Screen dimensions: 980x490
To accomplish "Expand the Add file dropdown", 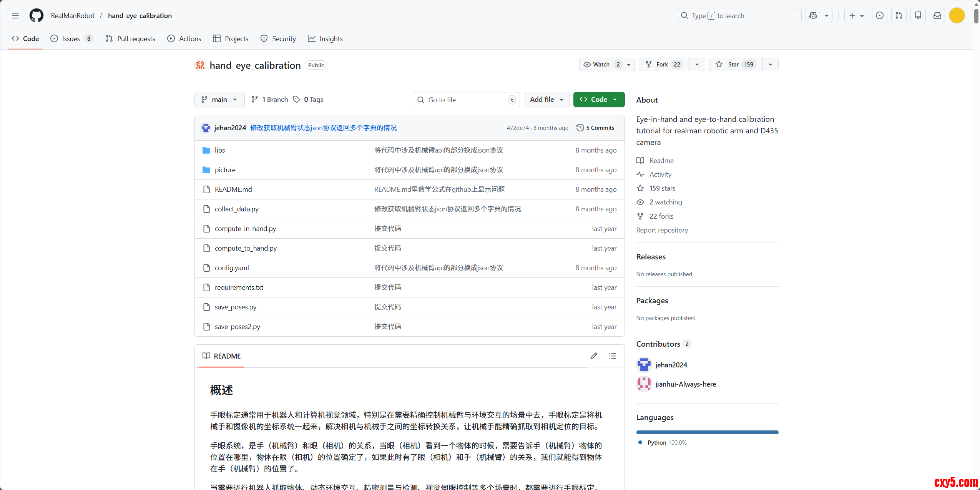I will [546, 100].
